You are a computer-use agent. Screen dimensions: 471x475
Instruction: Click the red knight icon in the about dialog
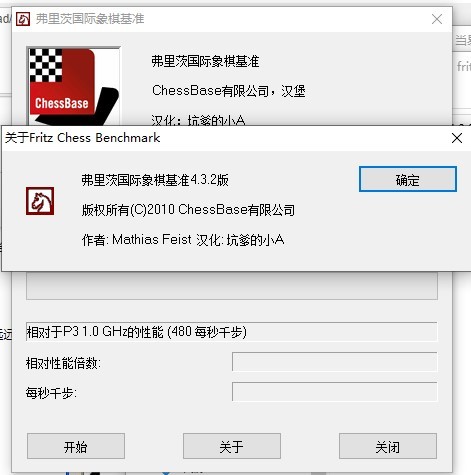coord(40,201)
